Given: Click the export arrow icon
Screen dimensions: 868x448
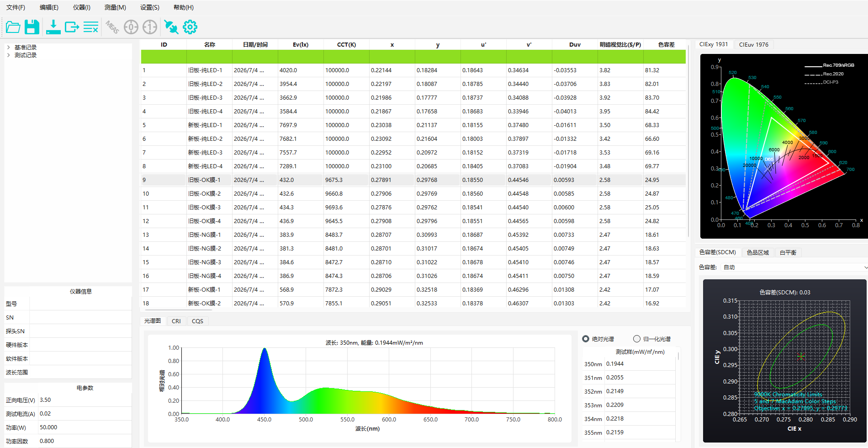Looking at the screenshot, I should point(72,27).
